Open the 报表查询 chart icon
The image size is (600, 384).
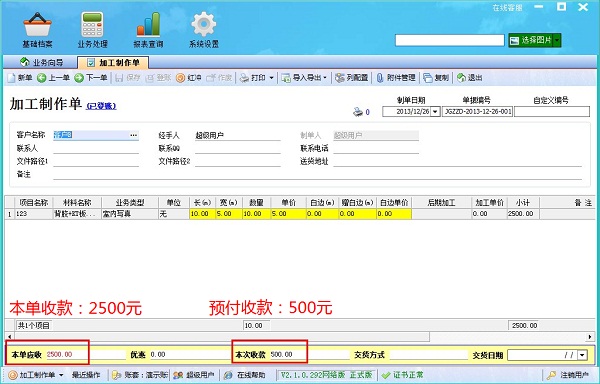click(148, 30)
